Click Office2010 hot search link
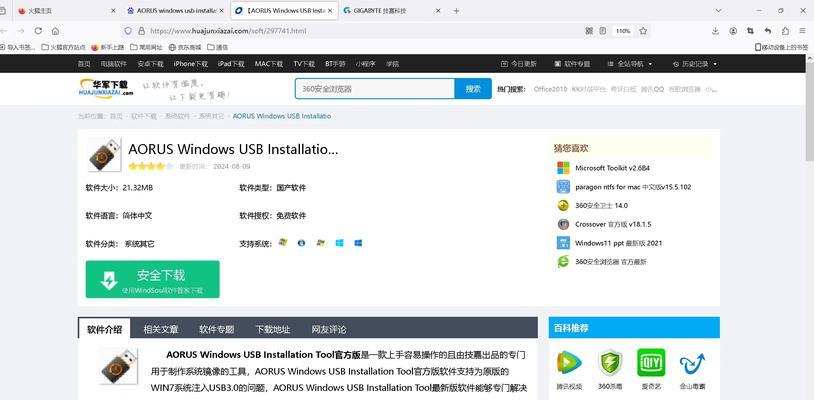Image resolution: width=814 pixels, height=400 pixels. tap(550, 89)
